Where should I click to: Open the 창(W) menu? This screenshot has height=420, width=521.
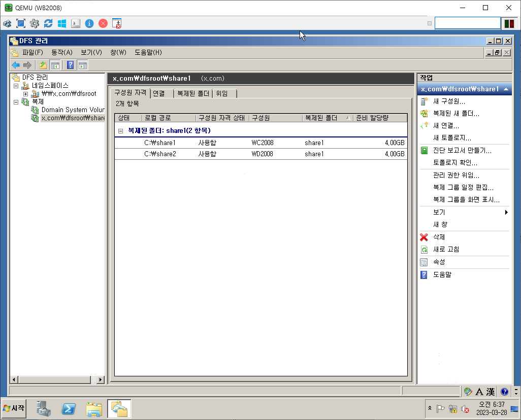118,52
